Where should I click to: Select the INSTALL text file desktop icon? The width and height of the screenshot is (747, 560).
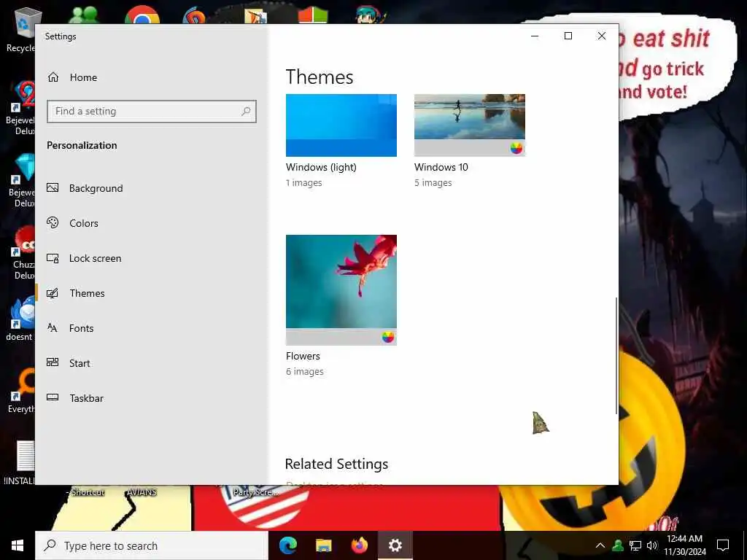click(x=20, y=463)
